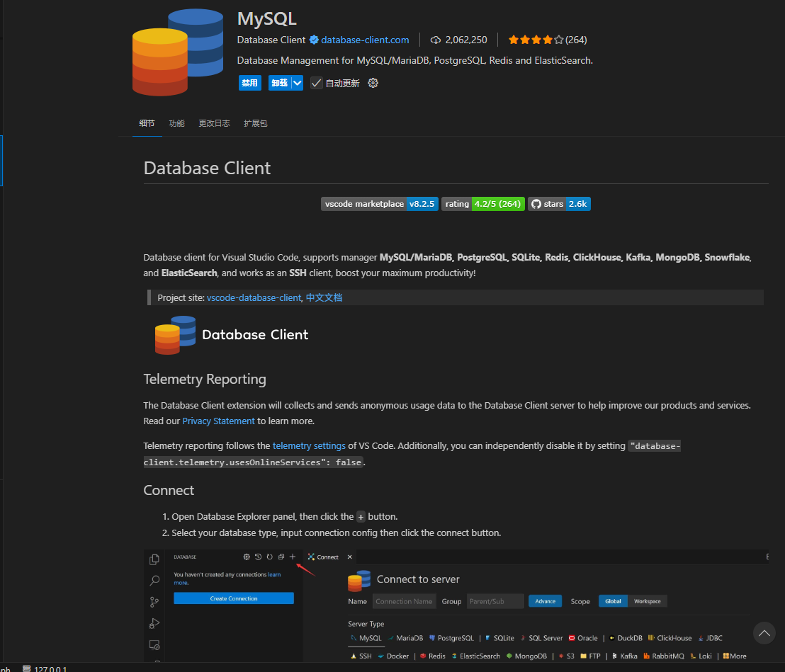Click the 禁用 (disable) button

click(x=250, y=83)
